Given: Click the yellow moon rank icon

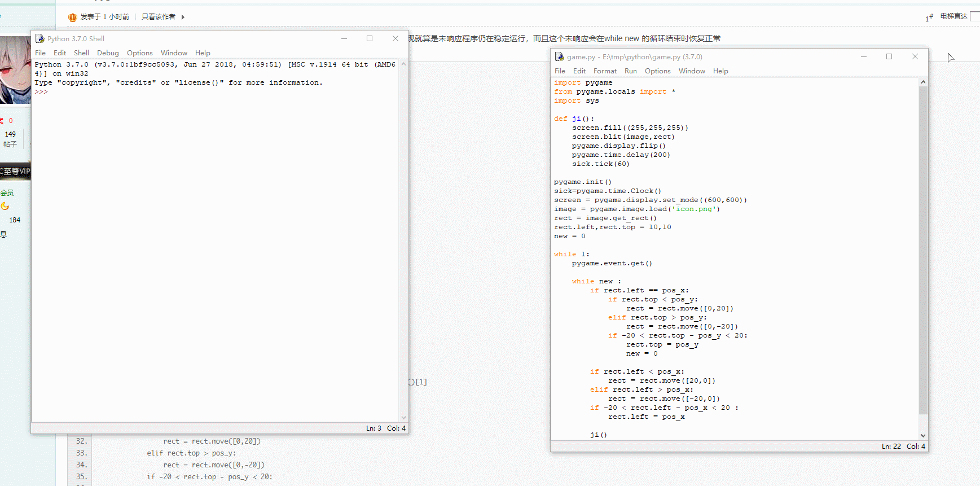Looking at the screenshot, I should [x=5, y=206].
